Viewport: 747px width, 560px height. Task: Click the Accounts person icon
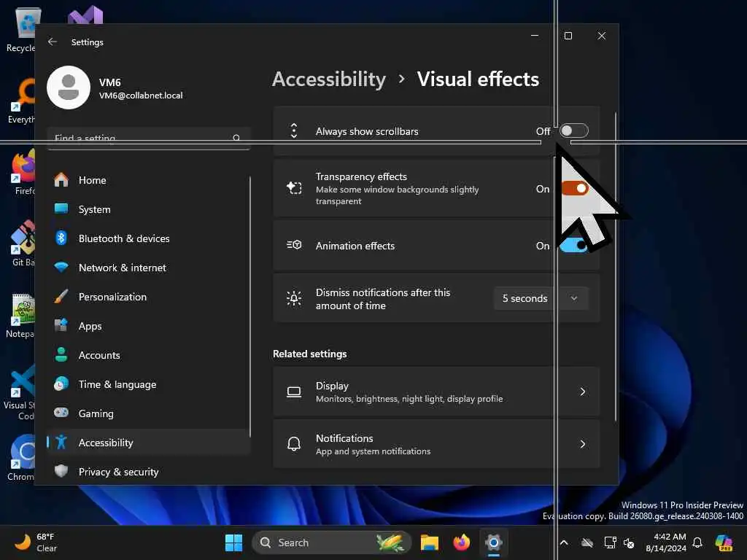click(61, 355)
